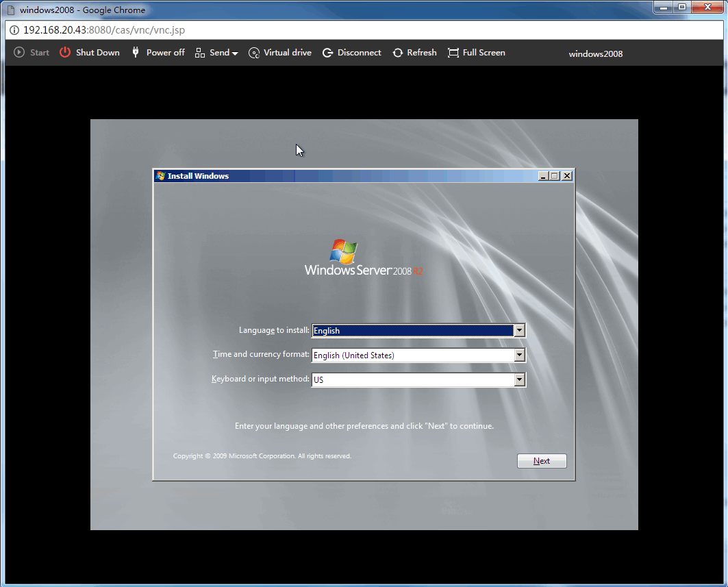The image size is (728, 587).
Task: Click the Keyboard or input method label
Action: tap(260, 379)
